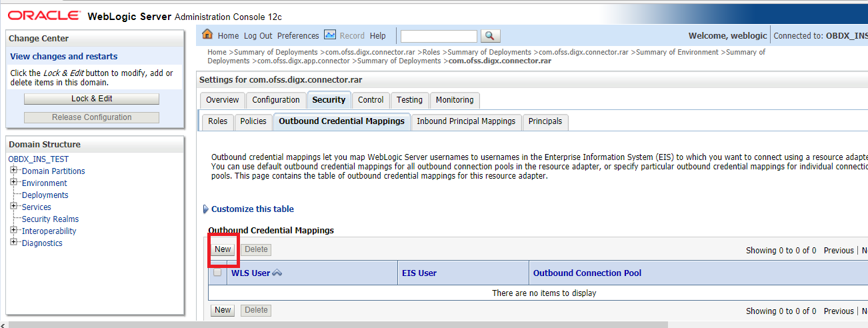Screen dimensions: 868x328
Task: Click Home in the breadcrumb trail
Action: (217, 52)
